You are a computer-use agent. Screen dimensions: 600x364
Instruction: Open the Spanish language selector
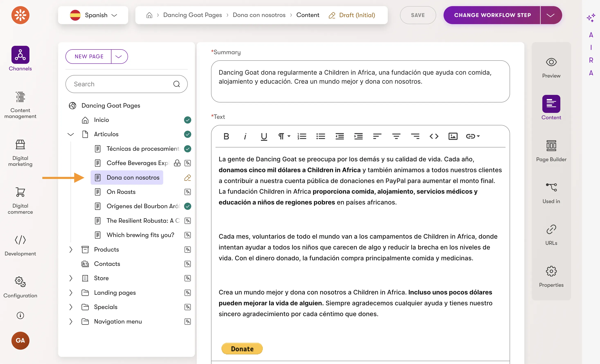coord(93,15)
